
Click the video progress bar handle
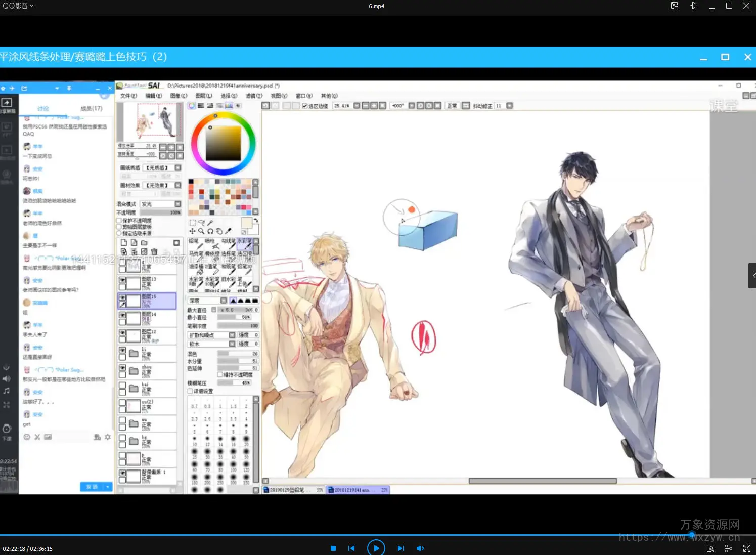point(691,535)
